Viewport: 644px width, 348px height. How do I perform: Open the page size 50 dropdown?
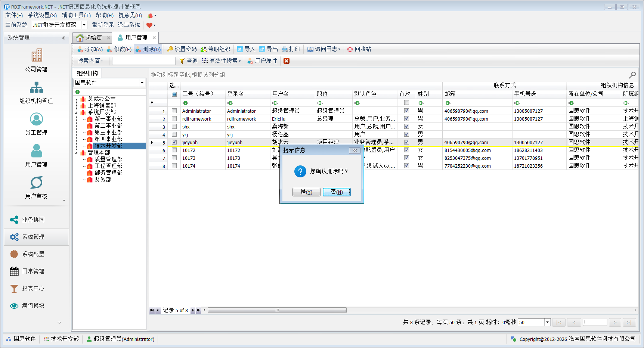[547, 322]
